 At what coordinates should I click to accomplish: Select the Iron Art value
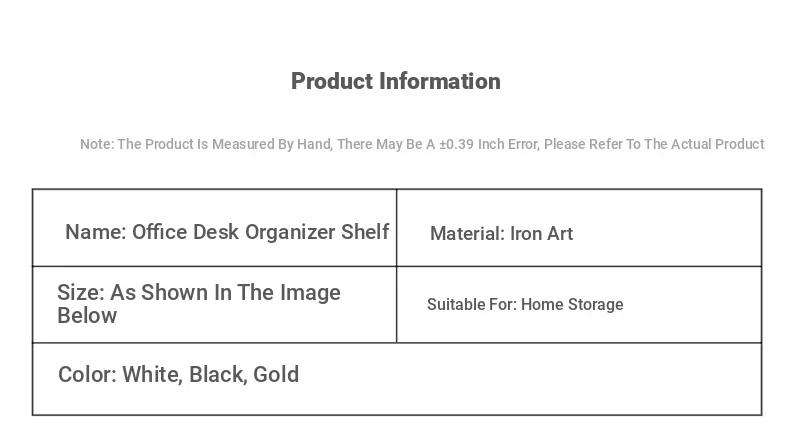point(542,233)
